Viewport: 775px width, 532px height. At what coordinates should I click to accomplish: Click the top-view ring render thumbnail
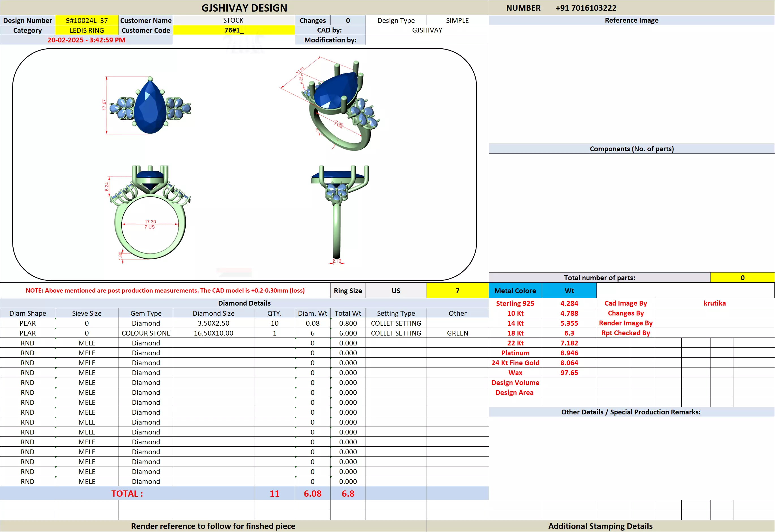click(x=150, y=106)
